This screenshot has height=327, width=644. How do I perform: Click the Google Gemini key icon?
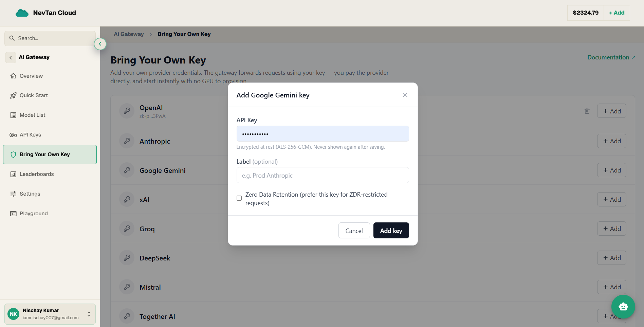click(127, 170)
